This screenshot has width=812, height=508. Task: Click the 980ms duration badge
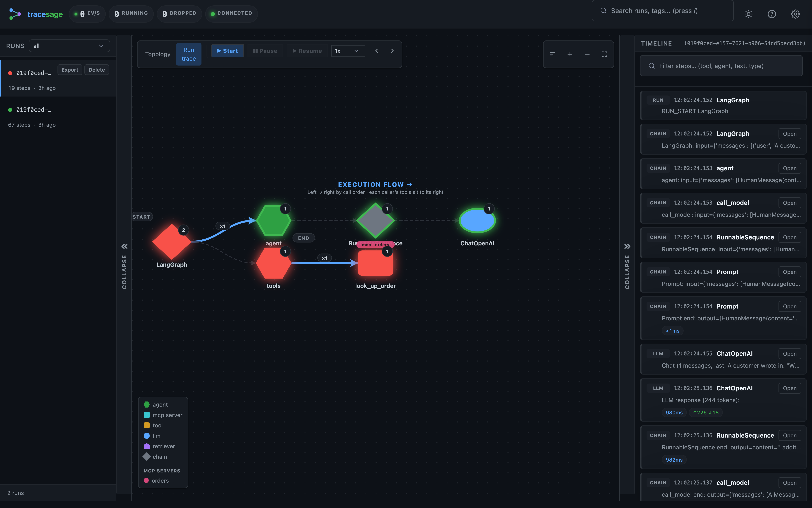click(x=674, y=413)
